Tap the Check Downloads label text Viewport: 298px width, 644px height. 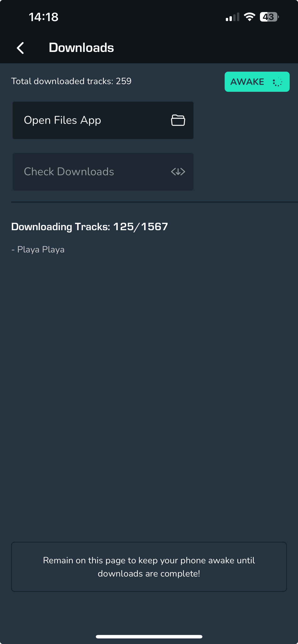[x=69, y=172]
